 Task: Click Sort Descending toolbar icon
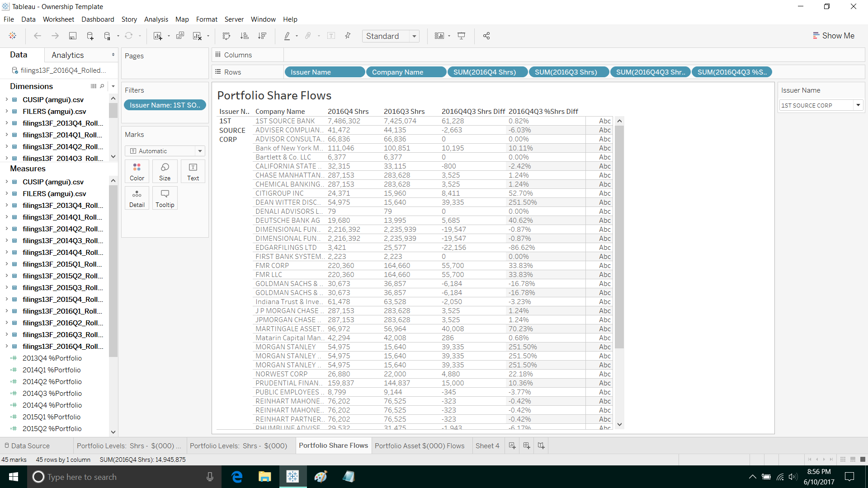tap(262, 36)
